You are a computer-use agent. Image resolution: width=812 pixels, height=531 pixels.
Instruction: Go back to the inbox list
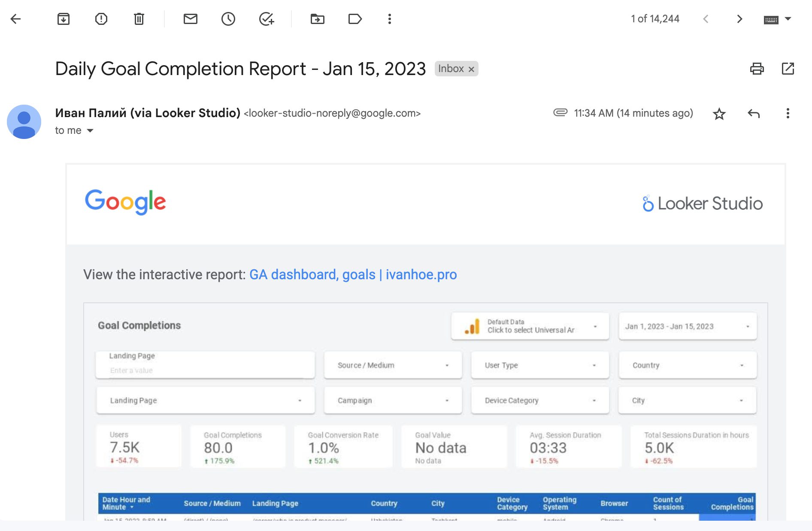(x=16, y=19)
